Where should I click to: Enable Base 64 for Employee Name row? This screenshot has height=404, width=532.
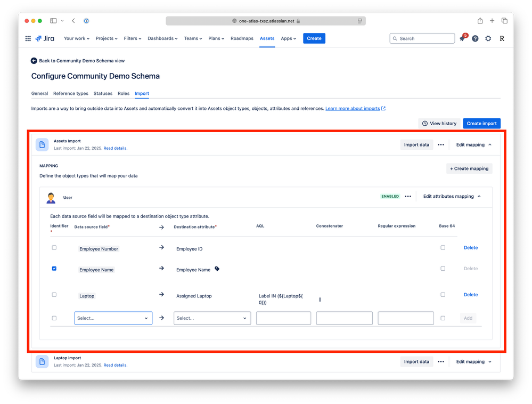[443, 269]
